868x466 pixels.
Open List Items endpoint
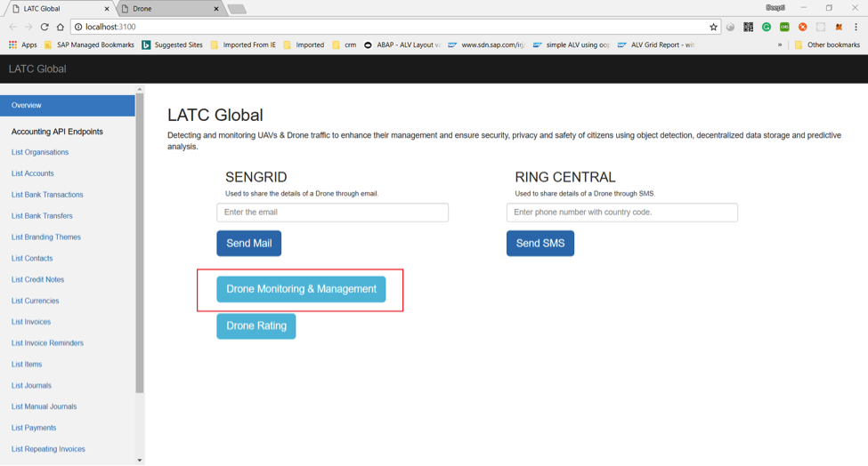27,365
